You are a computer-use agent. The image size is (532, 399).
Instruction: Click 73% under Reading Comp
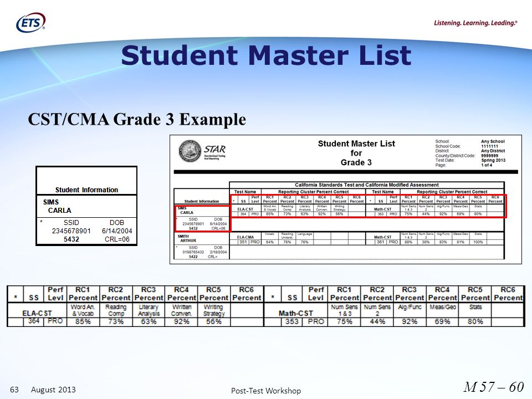(116, 321)
